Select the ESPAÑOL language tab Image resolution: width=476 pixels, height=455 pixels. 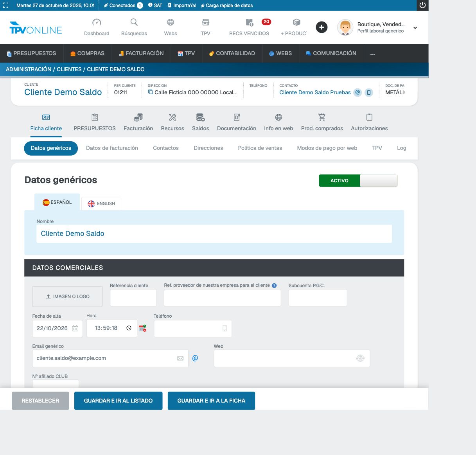pos(57,202)
